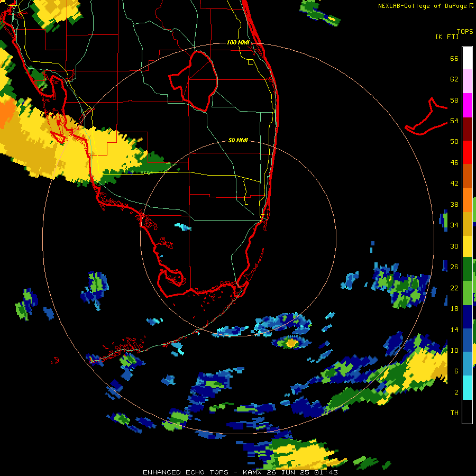The width and height of the screenshot is (476, 476).
Task: Click the TOPS legend title
Action: (465, 31)
